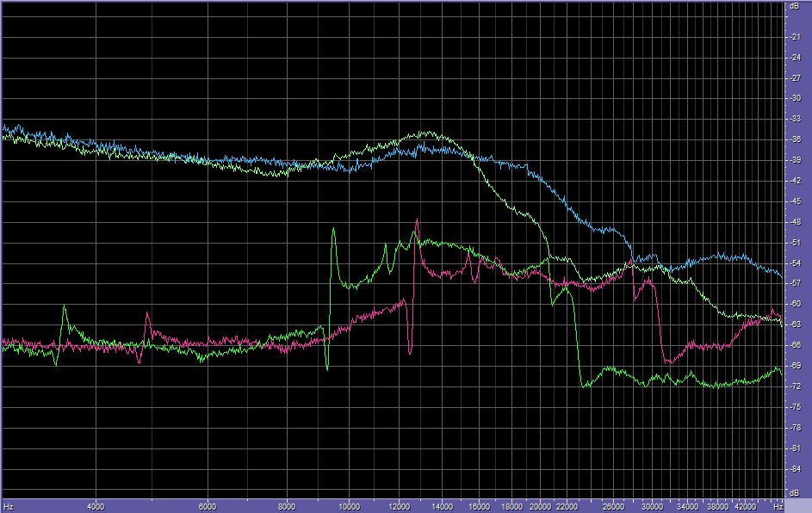Screen dimensions: 812x513
Task: Click the 42000 frequency tick label
Action: coord(746,507)
